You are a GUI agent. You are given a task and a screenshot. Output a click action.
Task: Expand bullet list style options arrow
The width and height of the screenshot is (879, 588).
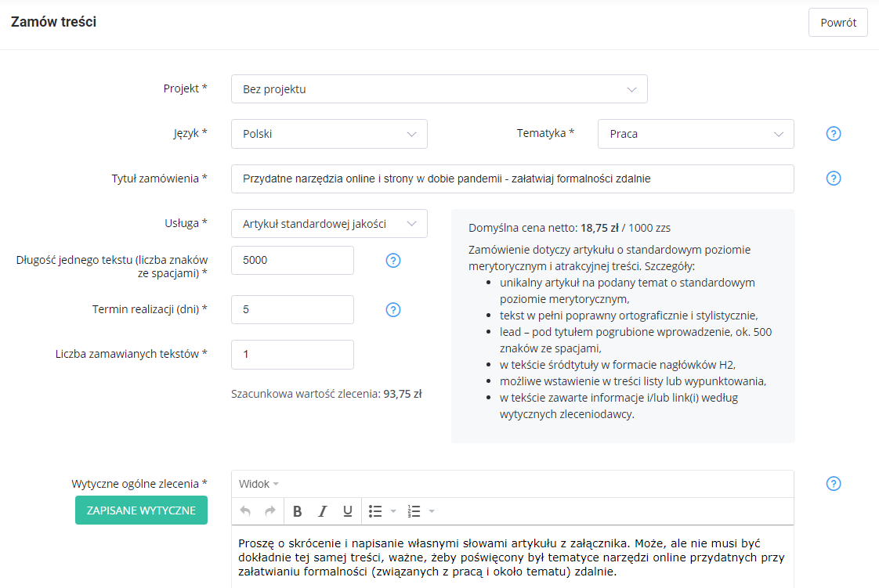393,511
